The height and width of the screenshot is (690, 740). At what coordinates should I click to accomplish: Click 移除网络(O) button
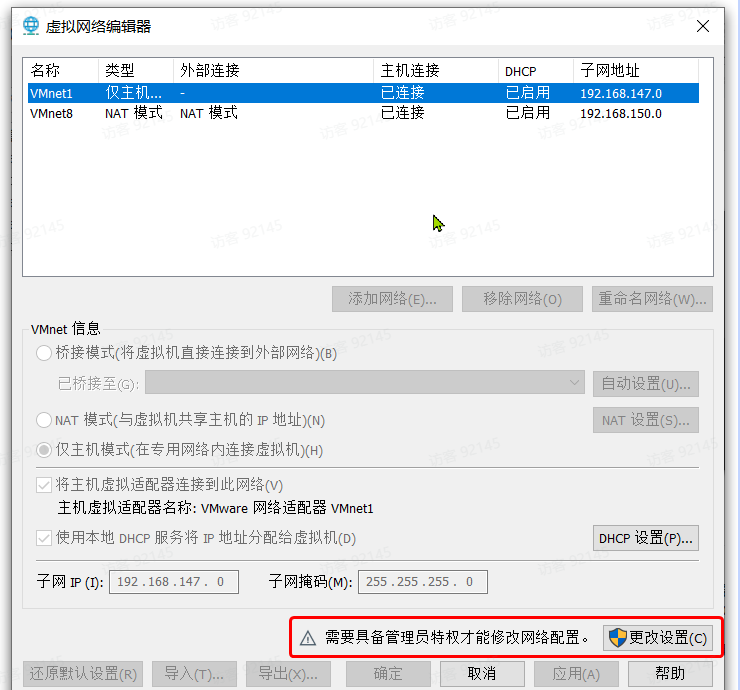coord(522,299)
